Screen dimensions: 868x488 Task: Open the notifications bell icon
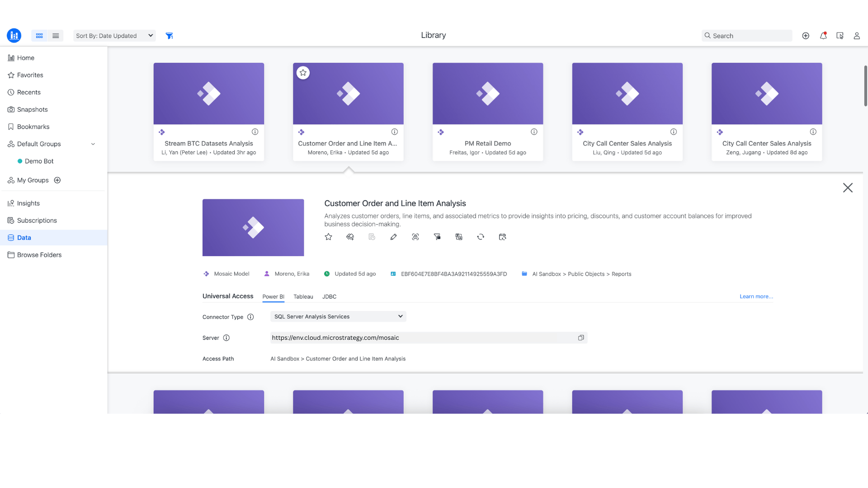[x=823, y=36]
